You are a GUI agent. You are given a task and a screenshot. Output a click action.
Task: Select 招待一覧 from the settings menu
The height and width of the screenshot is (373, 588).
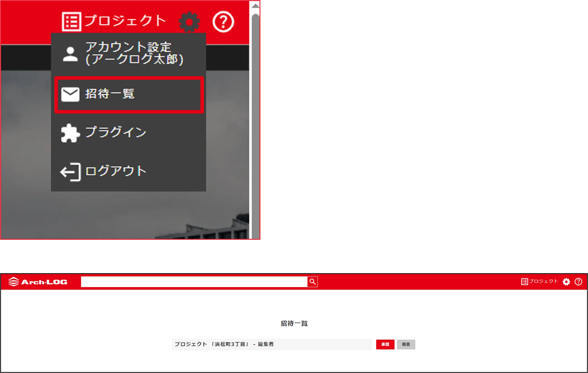pos(129,95)
